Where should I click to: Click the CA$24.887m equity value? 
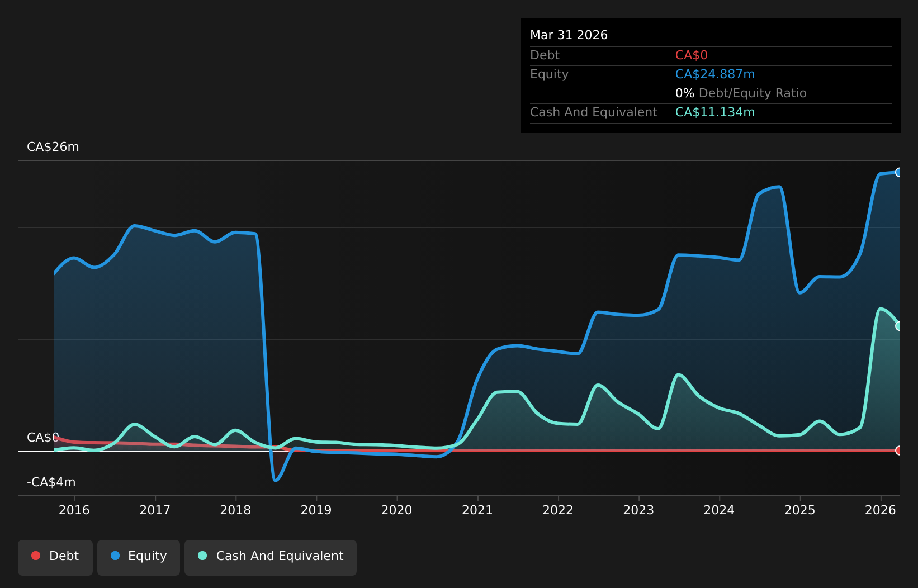click(715, 74)
